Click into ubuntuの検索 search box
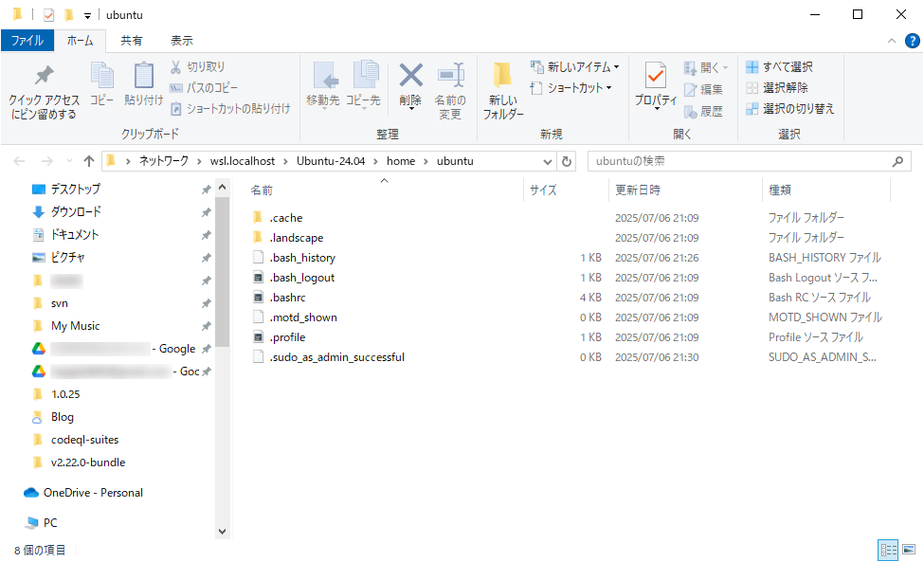Viewport: 924px width, 562px height. point(742,161)
